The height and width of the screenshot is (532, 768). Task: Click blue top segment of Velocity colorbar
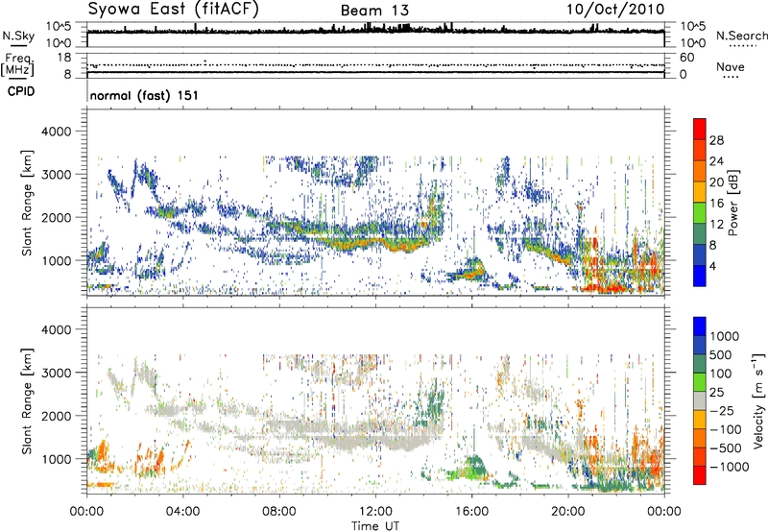700,326
